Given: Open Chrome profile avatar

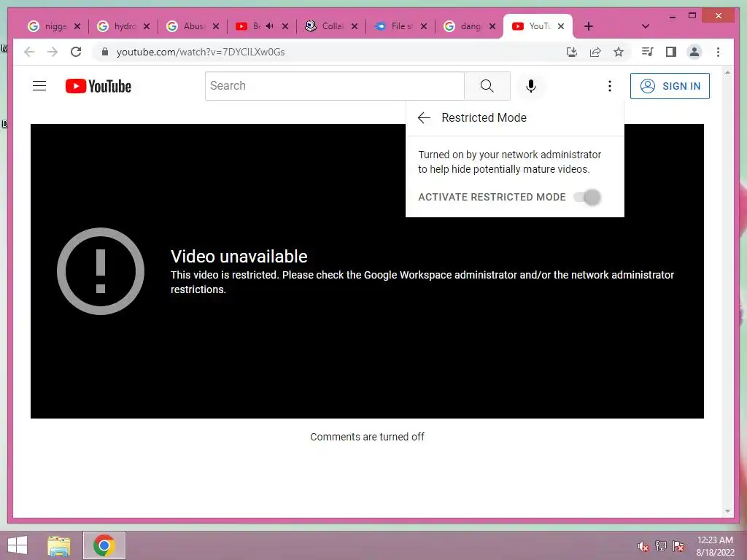Looking at the screenshot, I should tap(694, 52).
